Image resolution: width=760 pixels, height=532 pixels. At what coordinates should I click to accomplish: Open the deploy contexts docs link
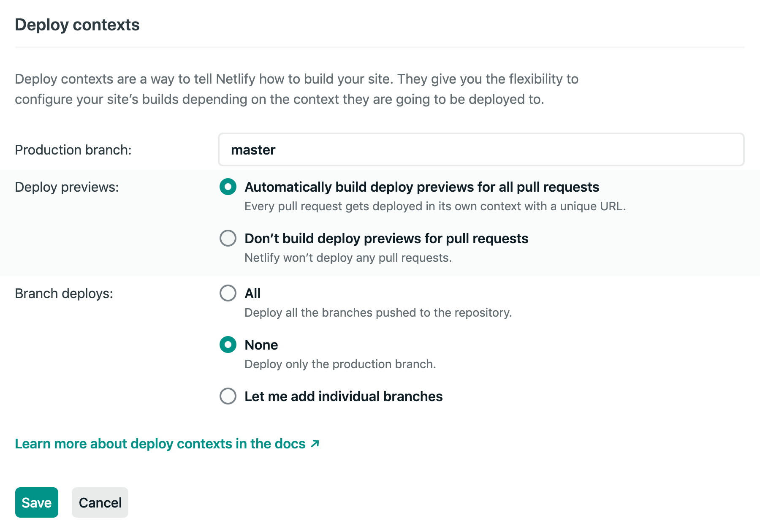[x=160, y=444]
